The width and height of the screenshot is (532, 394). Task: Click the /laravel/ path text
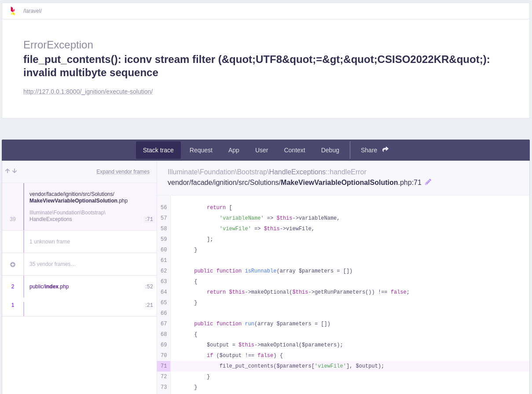click(x=33, y=11)
